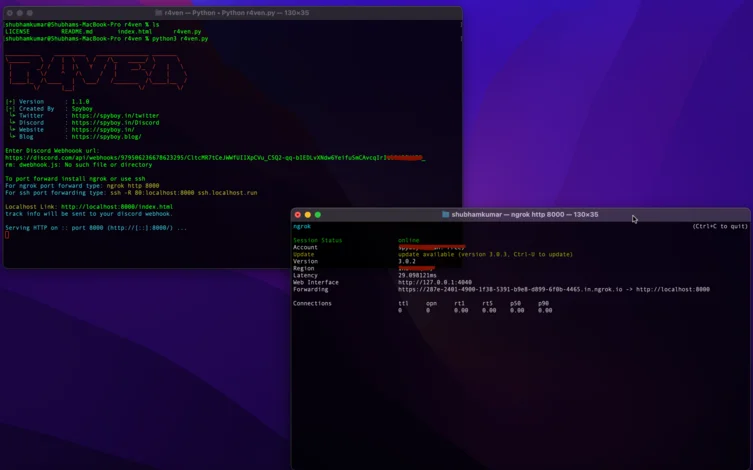Viewport: 753px width, 470px height.
Task: Click 'Enter Discord Webhook url:' prompt
Action: click(x=52, y=151)
